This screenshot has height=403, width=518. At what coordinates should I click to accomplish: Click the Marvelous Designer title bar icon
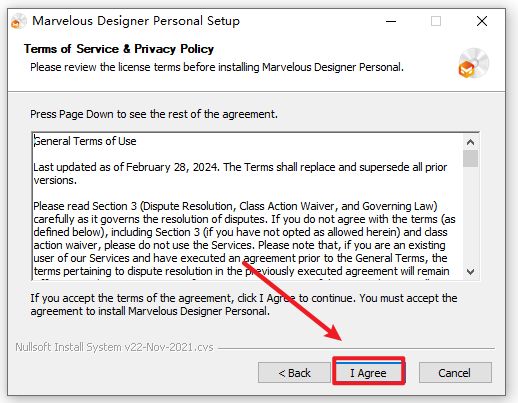click(18, 22)
